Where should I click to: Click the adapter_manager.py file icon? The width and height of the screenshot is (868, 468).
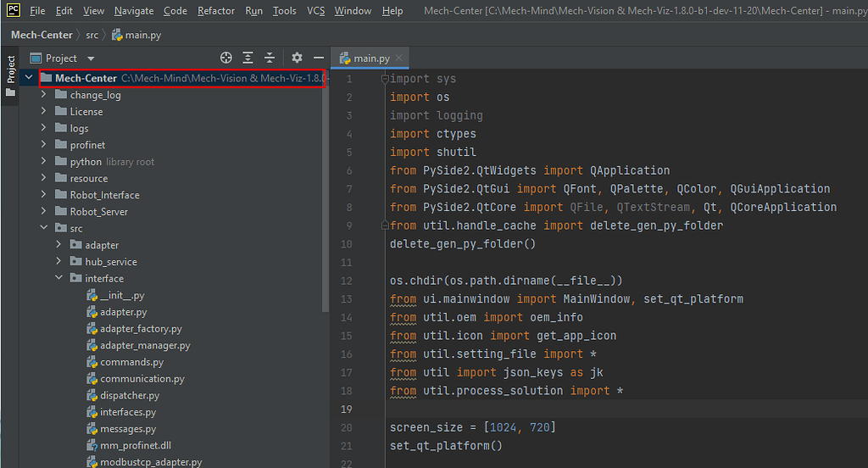92,345
